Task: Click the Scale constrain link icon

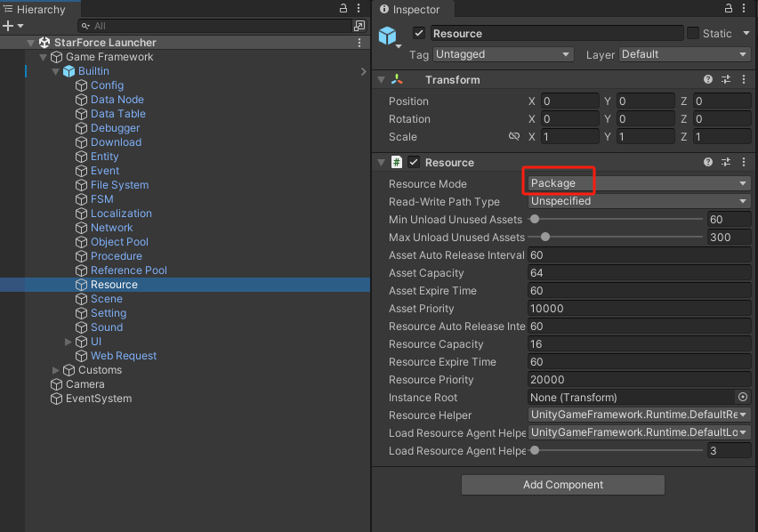Action: click(514, 136)
